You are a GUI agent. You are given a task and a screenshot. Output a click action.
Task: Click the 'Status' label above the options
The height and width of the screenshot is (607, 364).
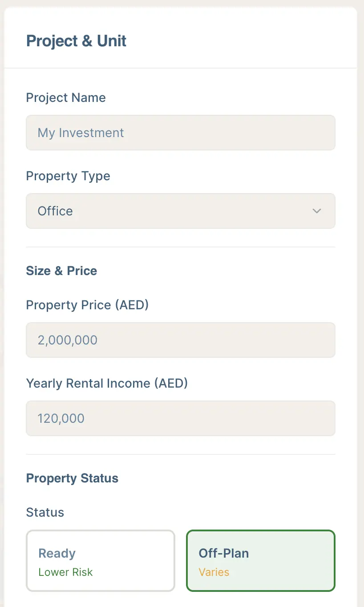tap(45, 512)
